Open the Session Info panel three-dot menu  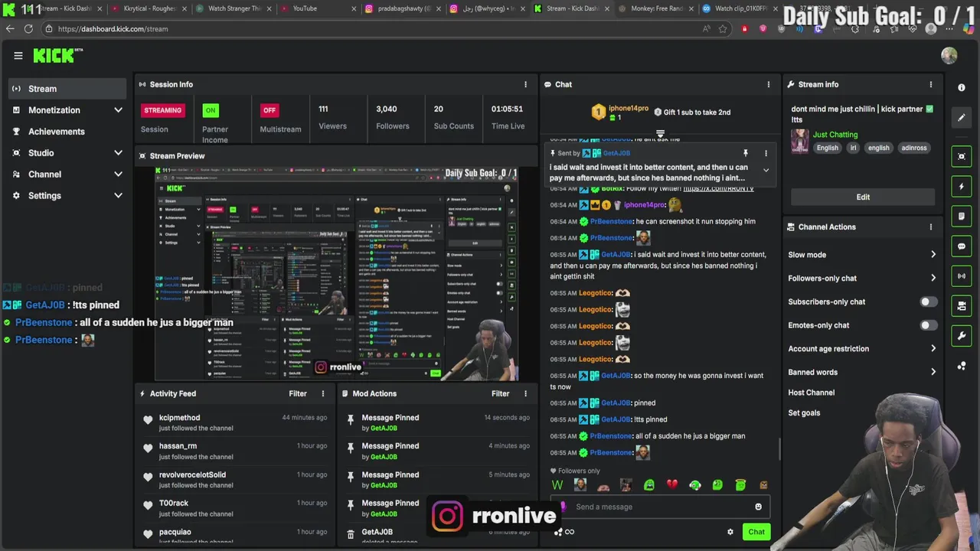[525, 84]
